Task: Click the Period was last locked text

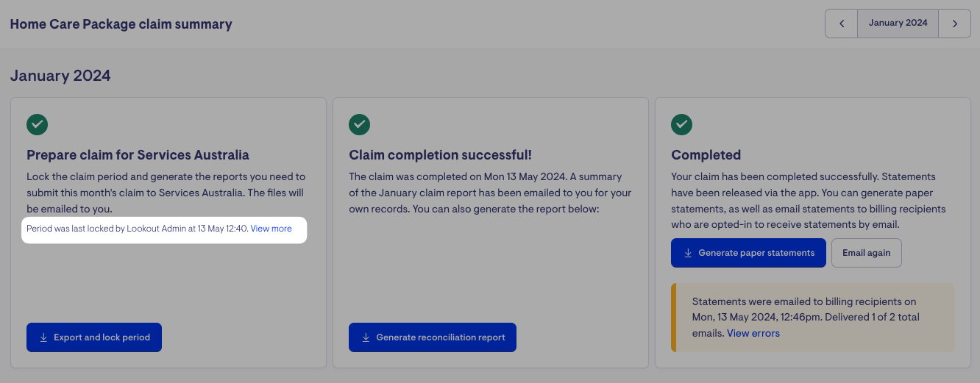Action: pos(137,229)
